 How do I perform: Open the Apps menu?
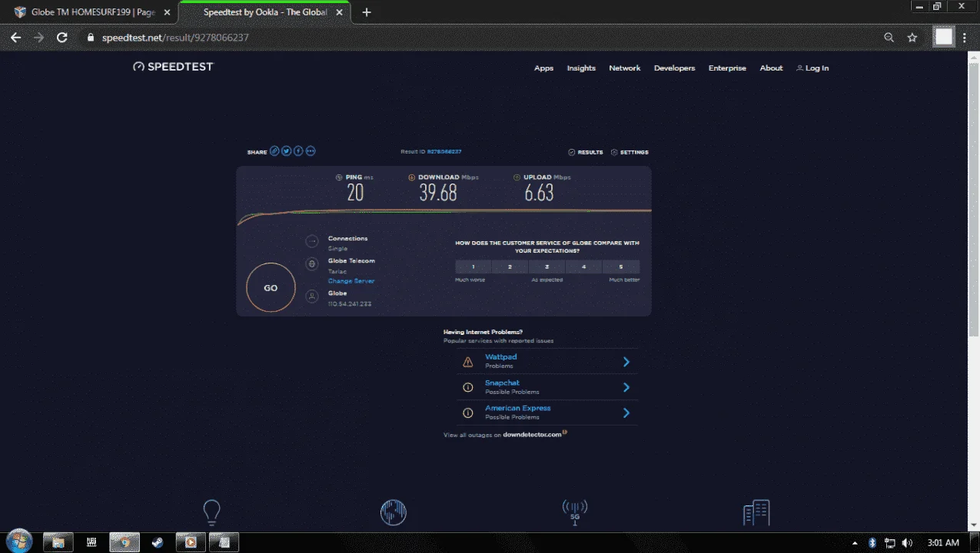tap(544, 68)
